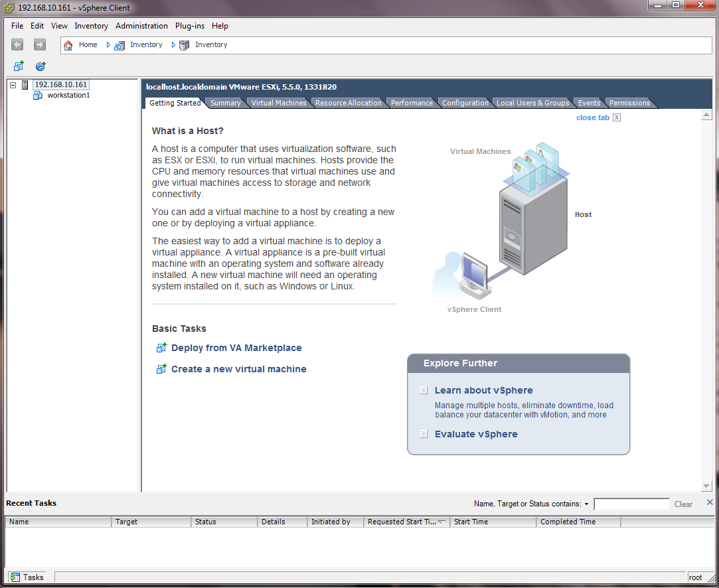The width and height of the screenshot is (719, 588).
Task: Open the Learn about vSphere link
Action: tap(483, 390)
